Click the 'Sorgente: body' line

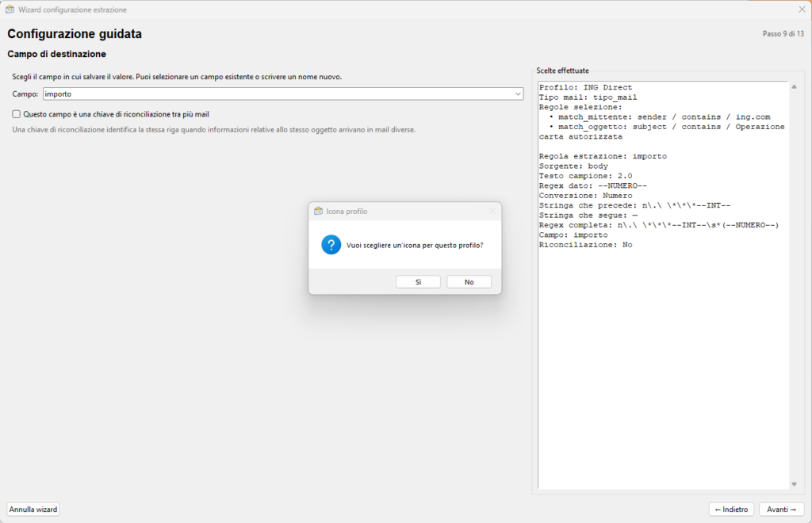(573, 166)
